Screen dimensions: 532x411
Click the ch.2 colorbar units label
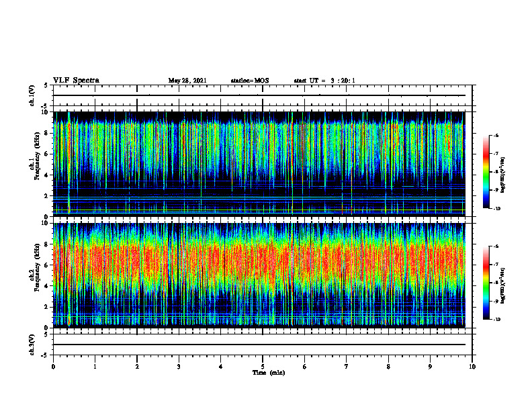503,286
